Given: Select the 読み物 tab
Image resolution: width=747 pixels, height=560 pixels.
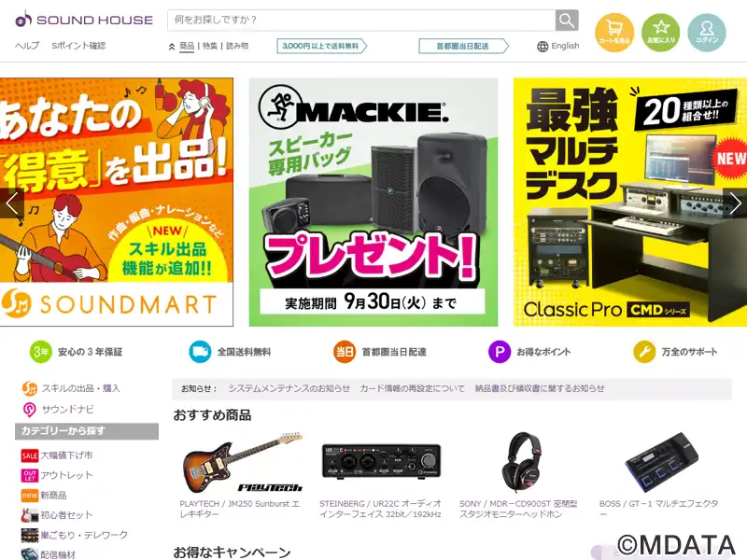Looking at the screenshot, I should click(237, 46).
